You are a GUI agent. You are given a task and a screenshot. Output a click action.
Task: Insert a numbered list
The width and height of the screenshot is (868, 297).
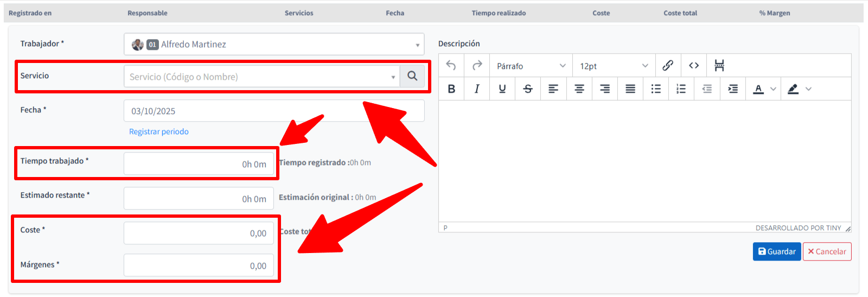click(x=681, y=89)
